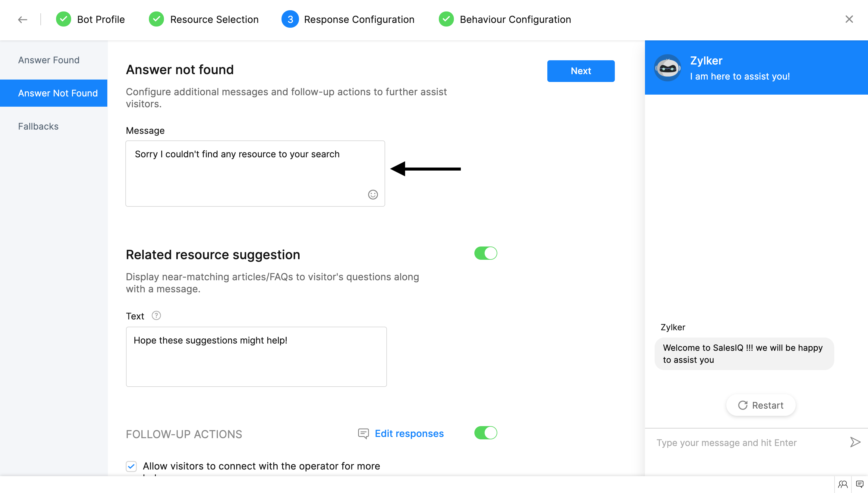Uncheck Allow visitors to connect with operator
This screenshot has width=868, height=493.
pos(131,466)
